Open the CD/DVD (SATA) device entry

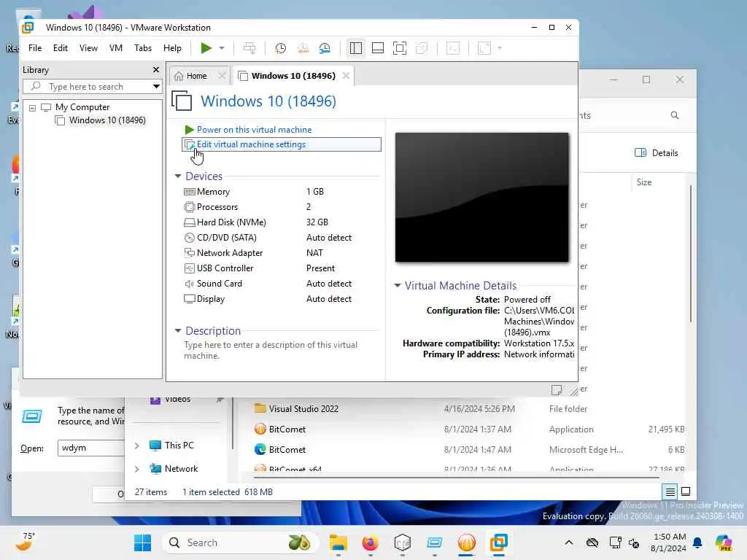click(x=226, y=238)
